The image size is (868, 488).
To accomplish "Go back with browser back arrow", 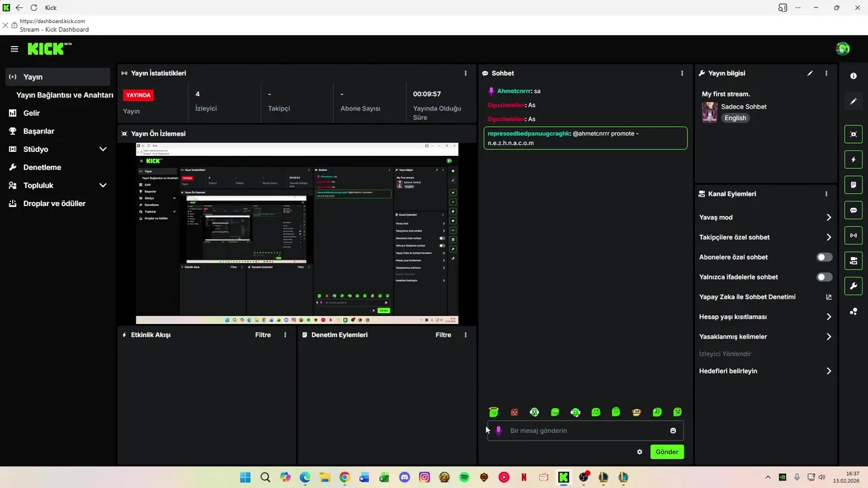I will 19,7.
